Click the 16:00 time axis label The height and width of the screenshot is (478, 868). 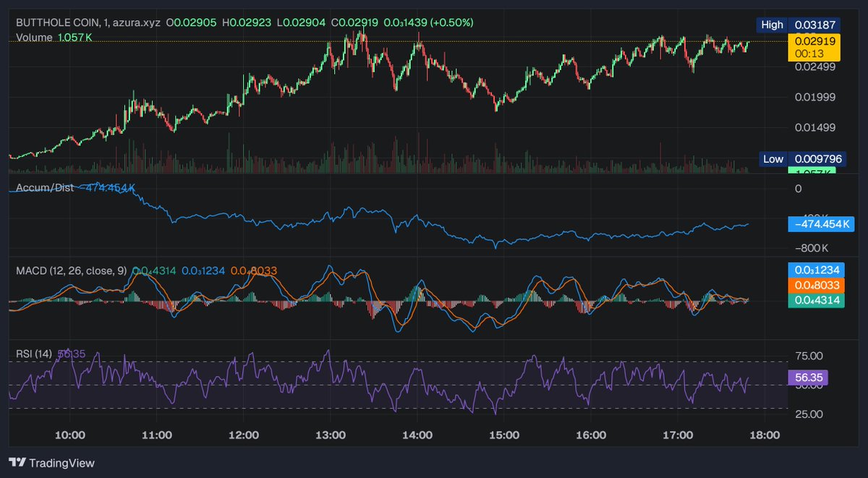coord(591,435)
